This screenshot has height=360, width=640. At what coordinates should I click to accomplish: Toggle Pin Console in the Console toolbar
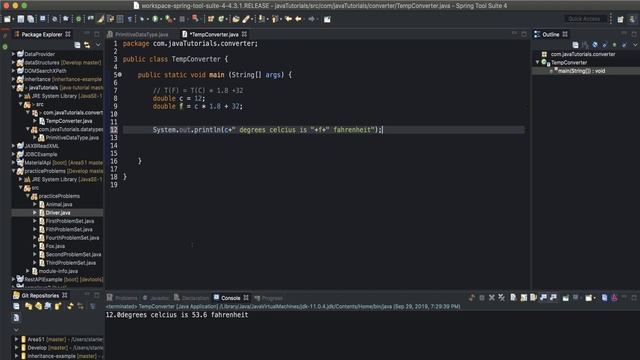(x=566, y=298)
